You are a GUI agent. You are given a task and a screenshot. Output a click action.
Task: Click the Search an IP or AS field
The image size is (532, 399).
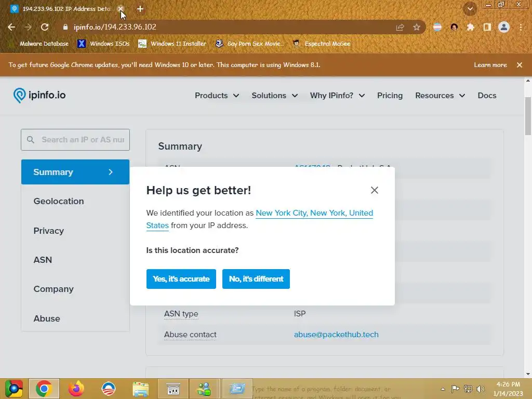coord(75,140)
